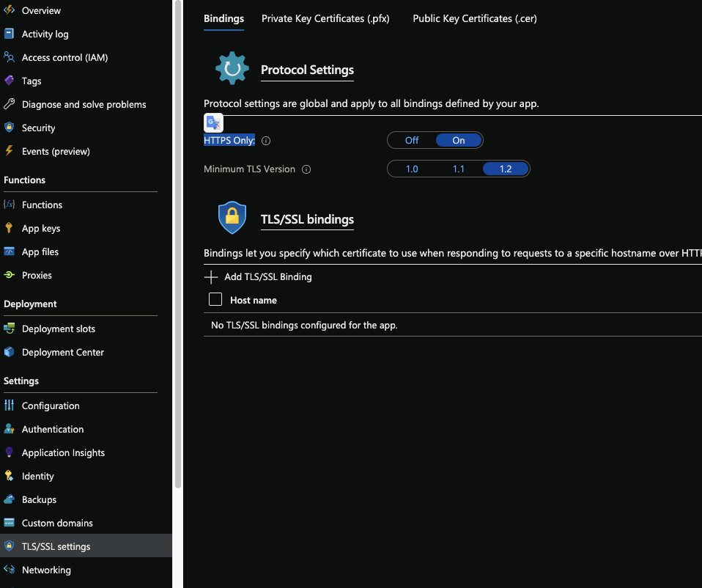Click the Backups cloud icon

coord(9,499)
